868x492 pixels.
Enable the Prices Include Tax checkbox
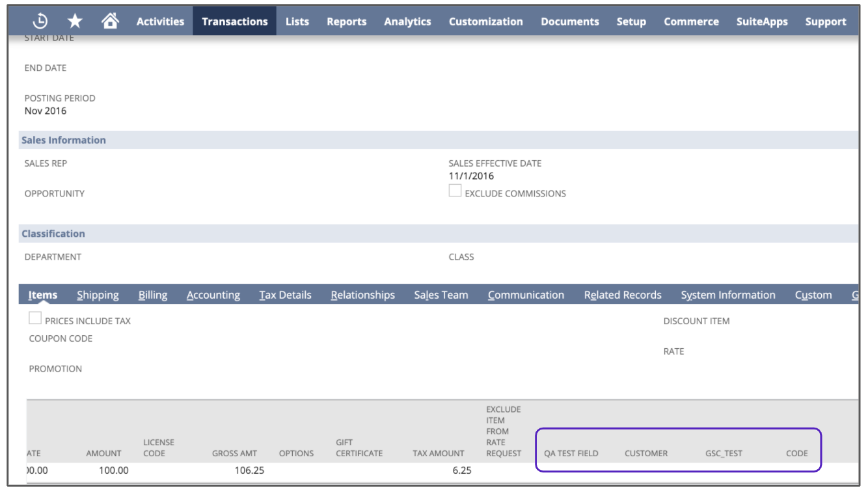(x=35, y=318)
